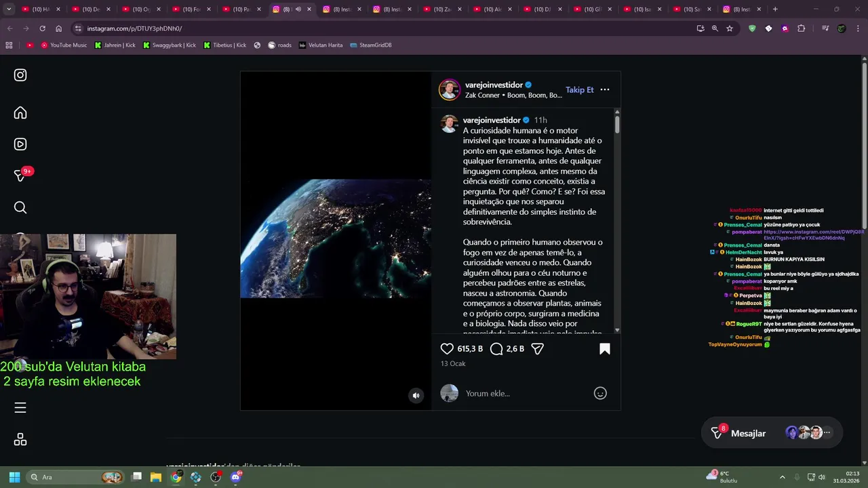The image size is (868, 488).
Task: Toggle video sound with the speaker button
Action: [x=416, y=395]
